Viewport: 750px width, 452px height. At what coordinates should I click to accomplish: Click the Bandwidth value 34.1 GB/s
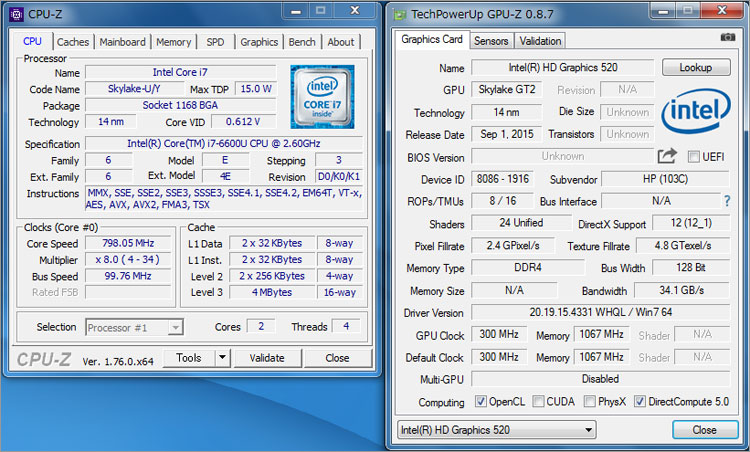[x=682, y=290]
